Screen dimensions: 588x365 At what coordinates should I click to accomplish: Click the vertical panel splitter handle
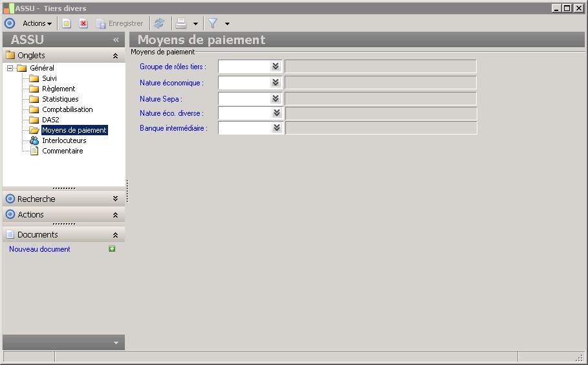(127, 190)
